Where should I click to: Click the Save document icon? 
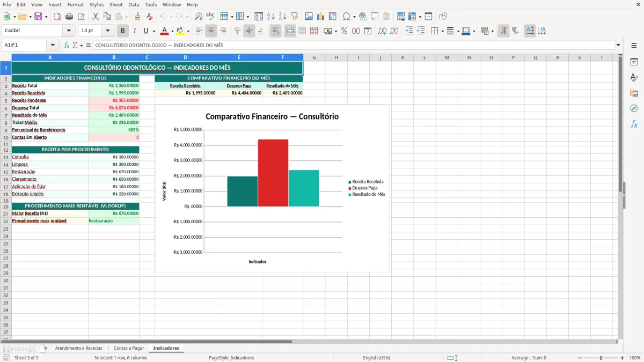(x=38, y=17)
